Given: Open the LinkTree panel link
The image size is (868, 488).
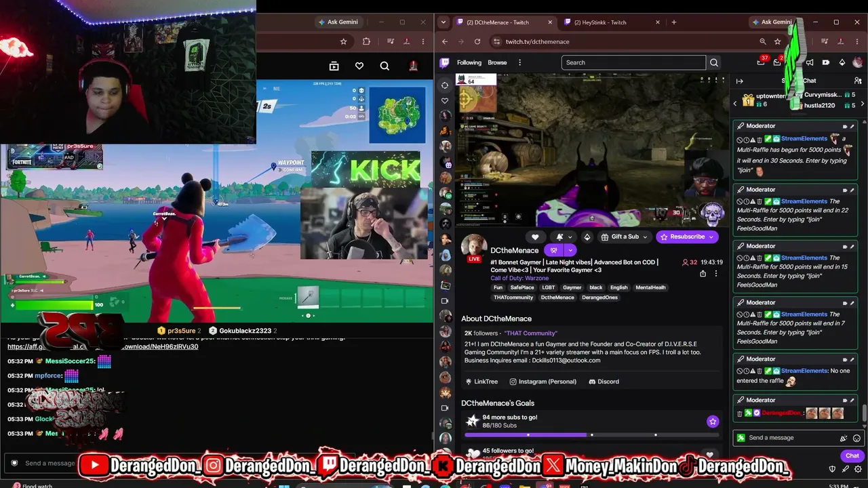Looking at the screenshot, I should click(481, 382).
